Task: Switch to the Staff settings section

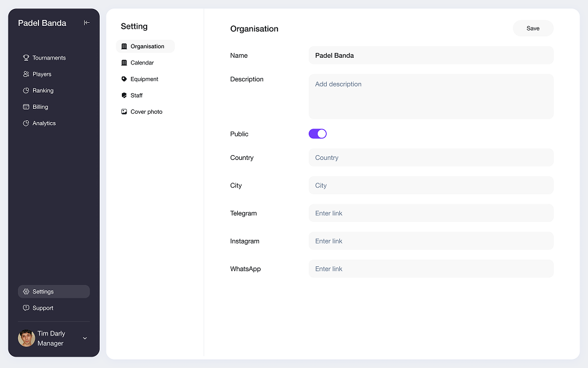Action: [x=136, y=95]
